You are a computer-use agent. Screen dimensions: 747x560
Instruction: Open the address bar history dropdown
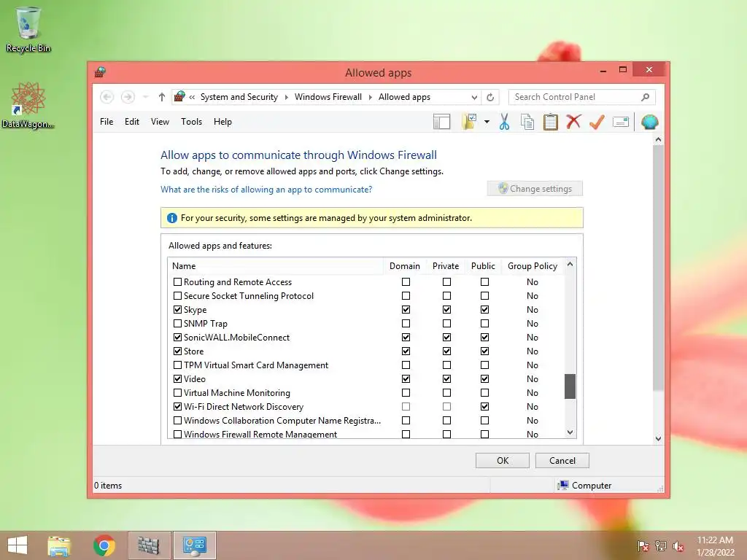(x=474, y=97)
